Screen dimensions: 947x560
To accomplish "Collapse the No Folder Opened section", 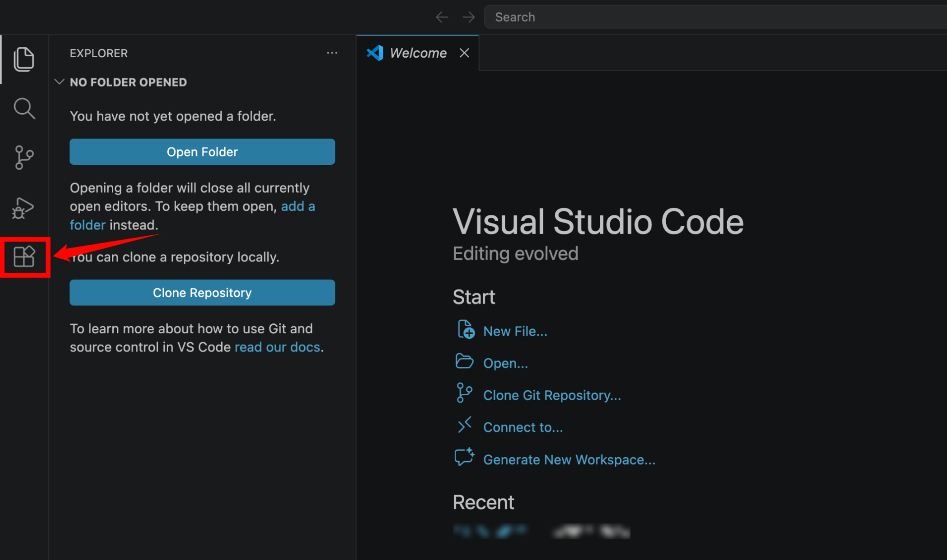I will (59, 82).
